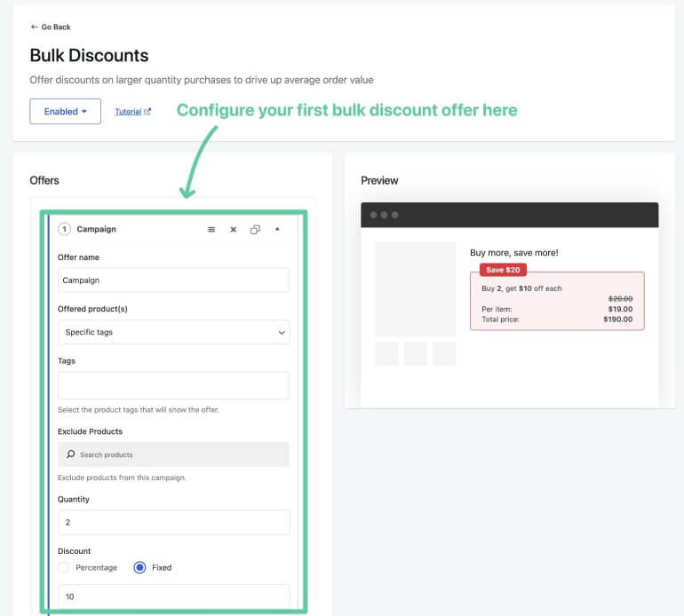Screen dimensions: 684x616
Task: Click the magnifier icon in Exclude Products
Action: [70, 454]
